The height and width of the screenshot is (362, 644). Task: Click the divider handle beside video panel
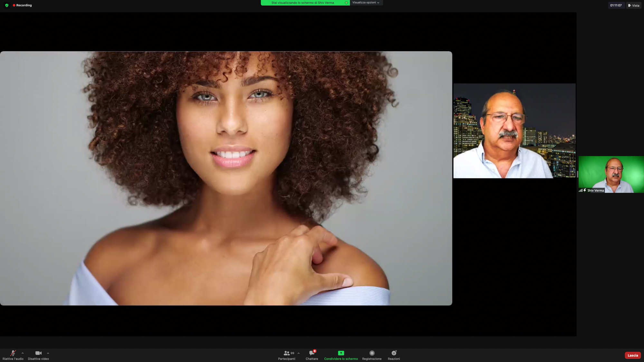[577, 174]
